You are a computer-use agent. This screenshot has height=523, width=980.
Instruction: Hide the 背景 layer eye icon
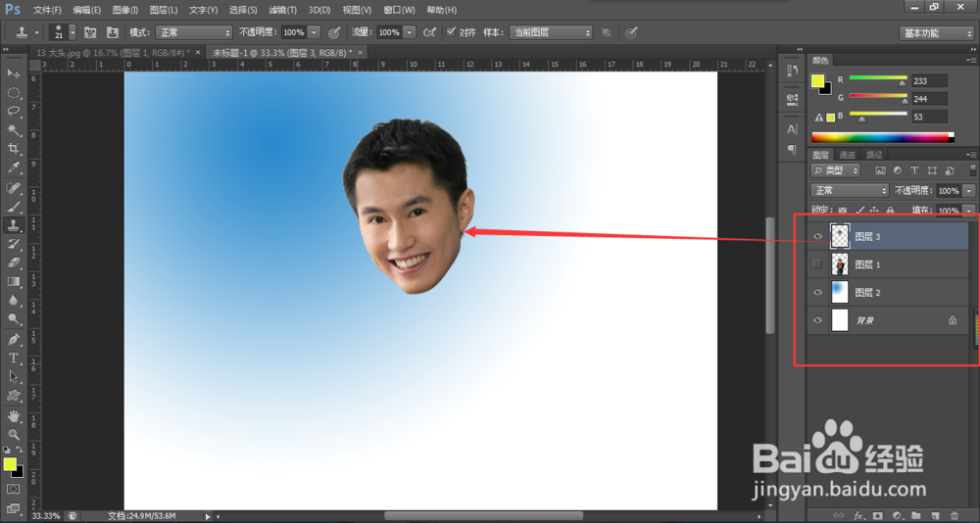point(817,320)
